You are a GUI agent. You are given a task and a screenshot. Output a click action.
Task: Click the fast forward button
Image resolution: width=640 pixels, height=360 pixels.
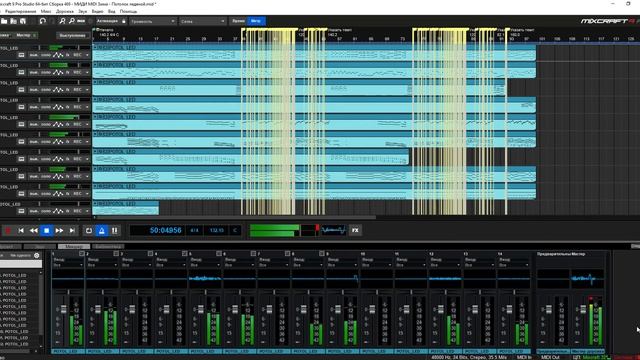point(59,231)
